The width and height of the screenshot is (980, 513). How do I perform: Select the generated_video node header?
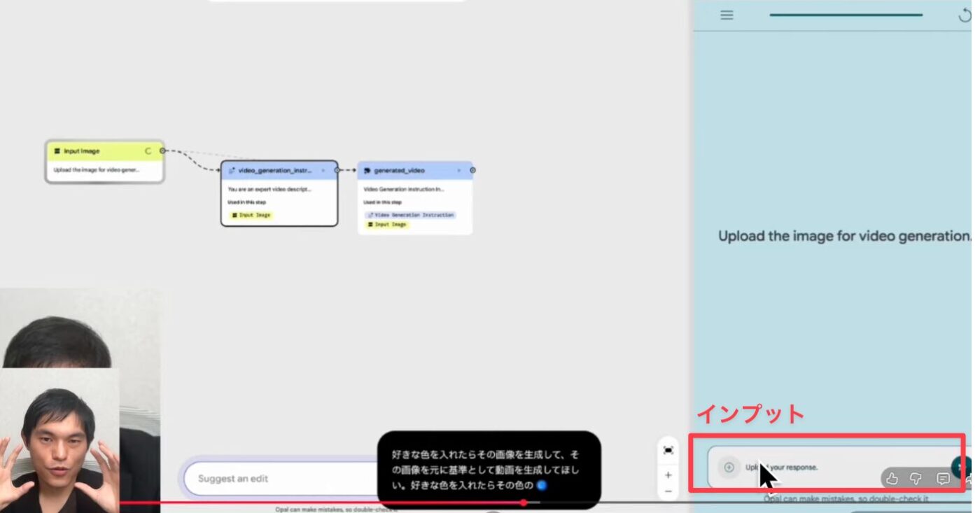click(x=406, y=170)
